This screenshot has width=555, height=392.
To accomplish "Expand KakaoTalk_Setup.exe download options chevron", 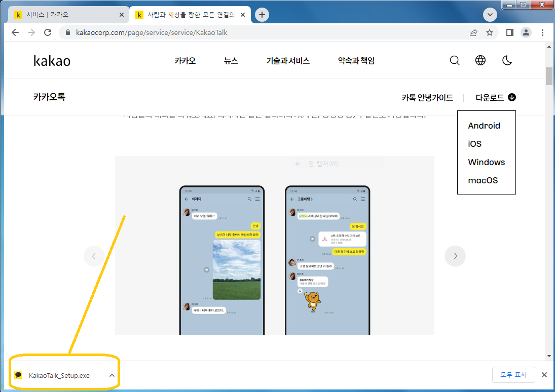I will [112, 375].
